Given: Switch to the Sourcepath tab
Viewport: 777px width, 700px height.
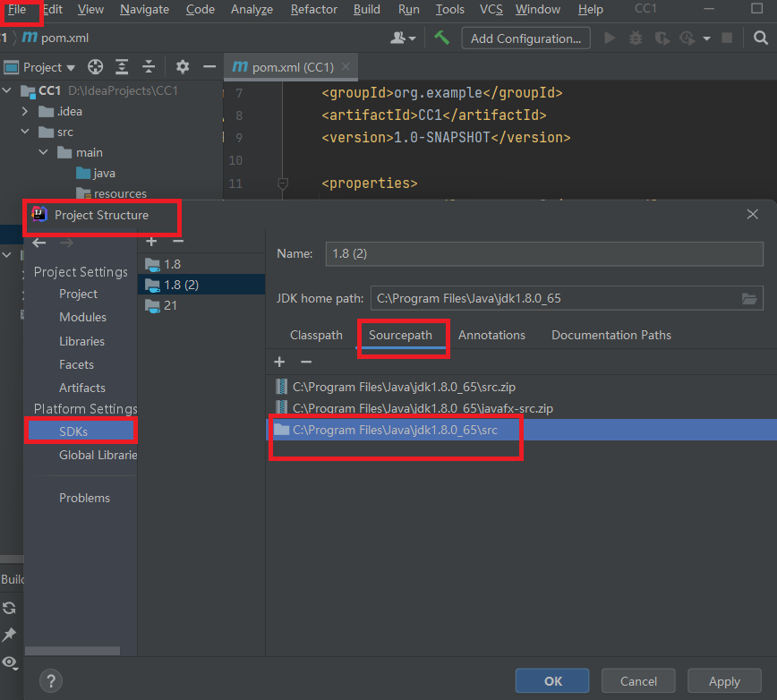Looking at the screenshot, I should [x=400, y=336].
